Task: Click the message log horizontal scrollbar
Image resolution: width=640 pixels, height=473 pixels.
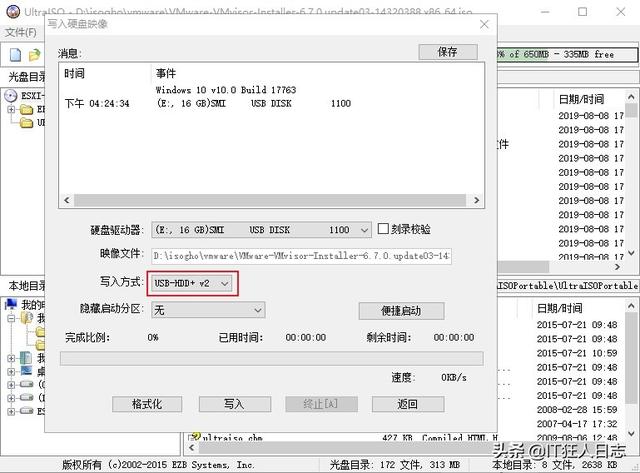Action: click(x=269, y=200)
